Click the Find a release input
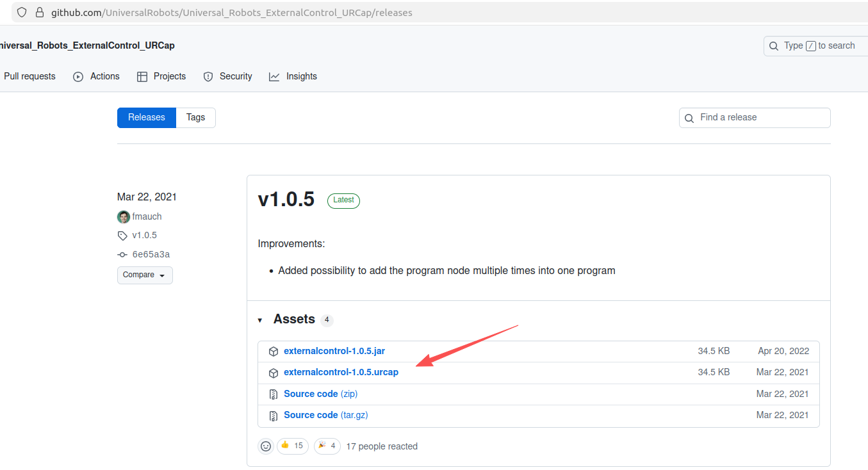This screenshot has height=470, width=868. (755, 118)
